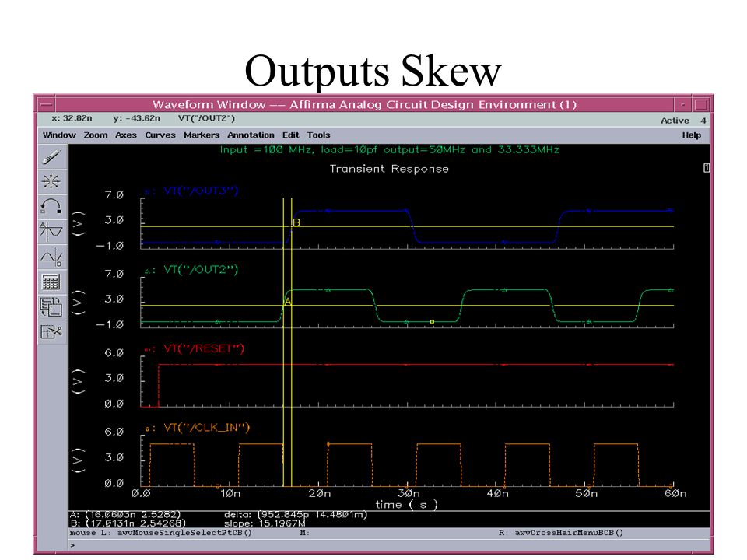The width and height of the screenshot is (747, 560).
Task: Click the 60n tick label on time axis
Action: [x=676, y=494]
